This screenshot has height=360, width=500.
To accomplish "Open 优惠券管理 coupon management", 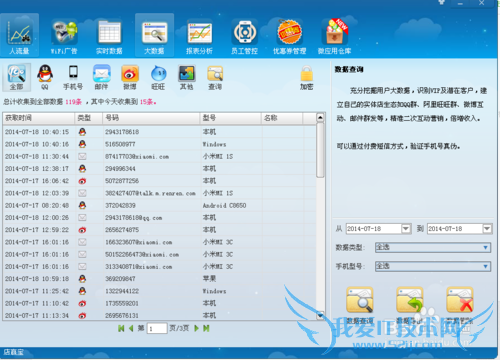I will pyautogui.click(x=289, y=36).
